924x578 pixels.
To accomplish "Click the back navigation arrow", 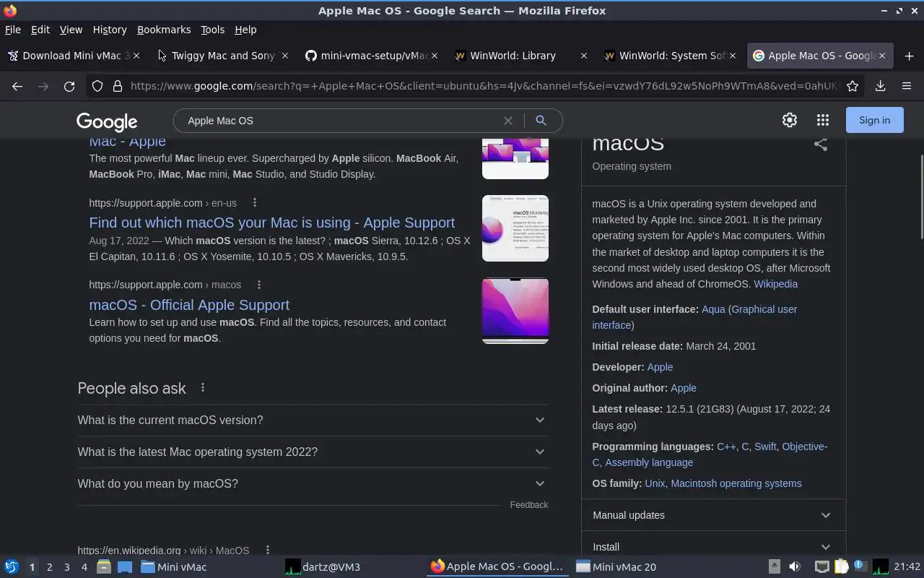I will (x=17, y=86).
